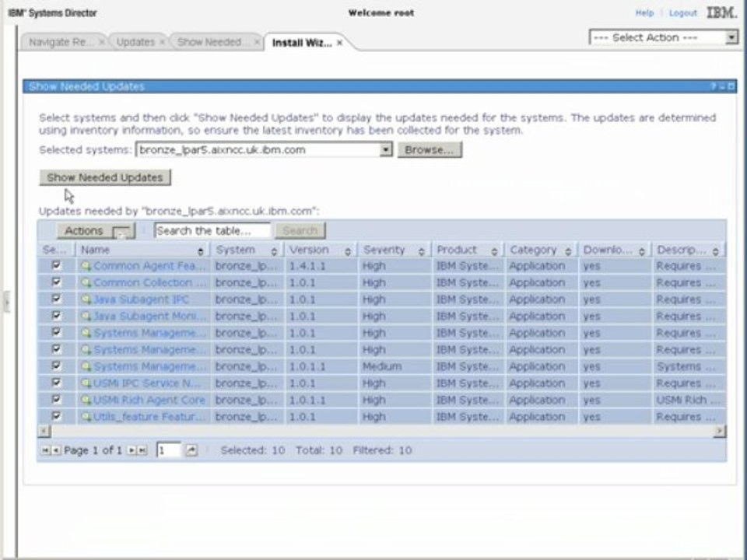Go to next page of table
The image size is (747, 560).
click(132, 450)
